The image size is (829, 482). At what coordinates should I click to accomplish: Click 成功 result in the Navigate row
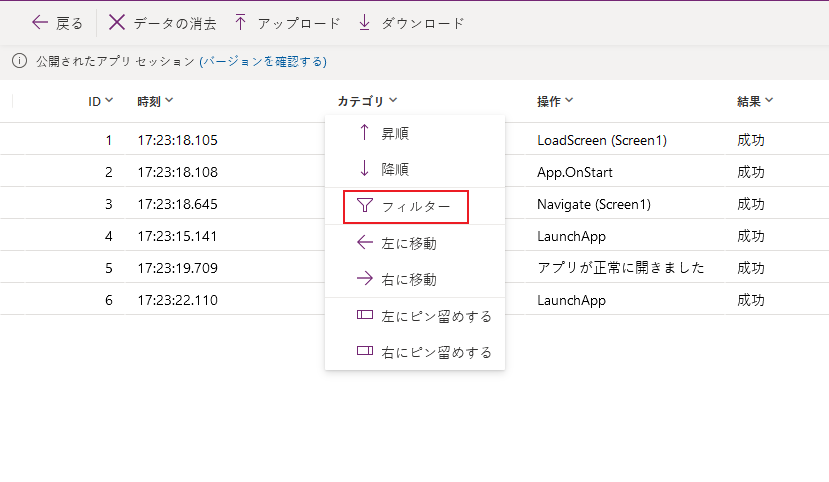(751, 204)
